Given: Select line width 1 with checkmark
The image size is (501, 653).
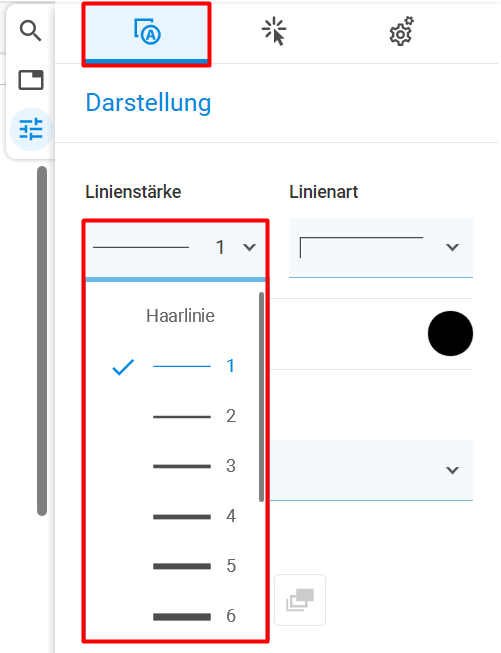Looking at the screenshot, I should pyautogui.click(x=175, y=366).
